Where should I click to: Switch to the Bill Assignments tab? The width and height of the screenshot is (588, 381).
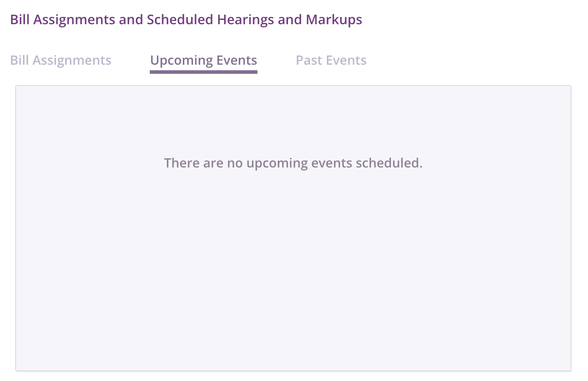(60, 60)
